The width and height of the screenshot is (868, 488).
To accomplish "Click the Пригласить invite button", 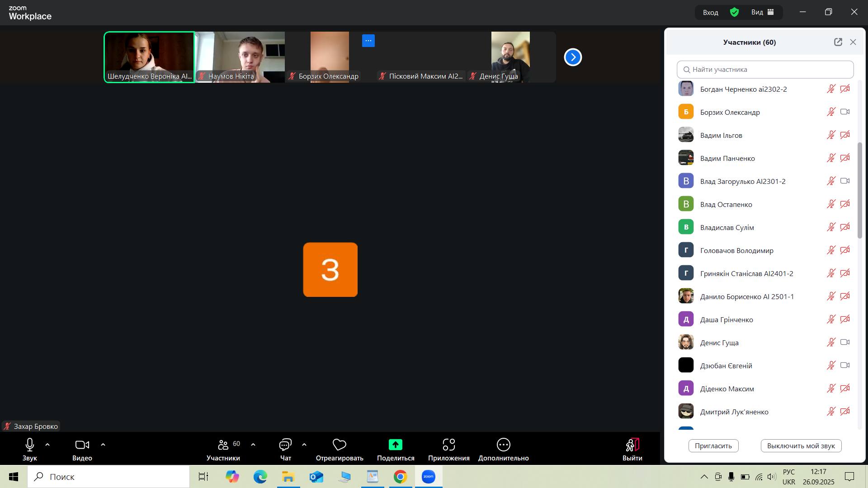I will tap(713, 446).
